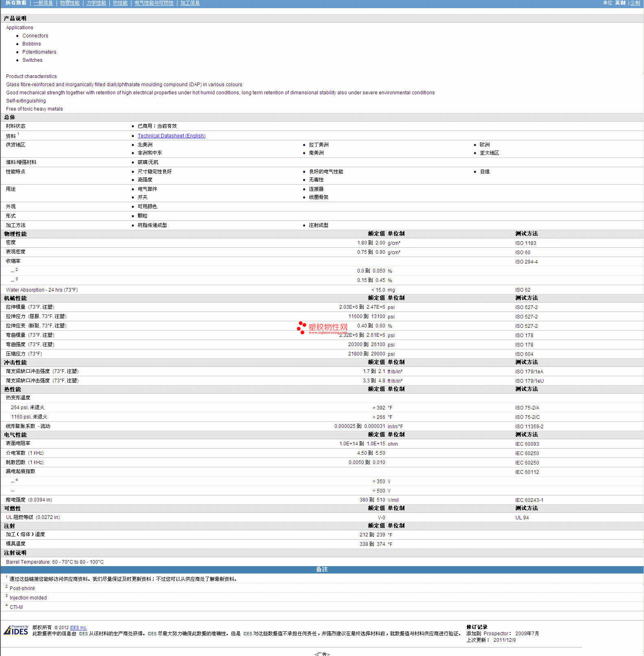The width and height of the screenshot is (644, 656).
Task: Select the 力学性能 tab
Action: [x=96, y=3]
